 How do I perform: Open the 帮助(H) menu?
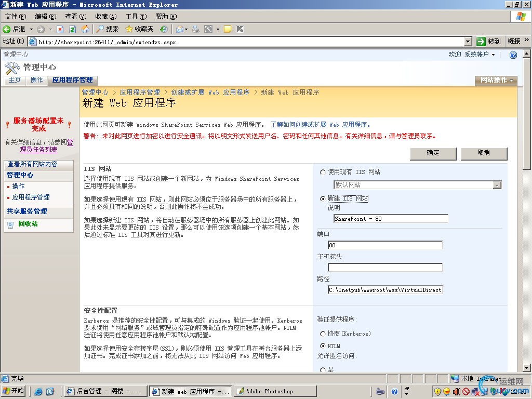(x=166, y=17)
